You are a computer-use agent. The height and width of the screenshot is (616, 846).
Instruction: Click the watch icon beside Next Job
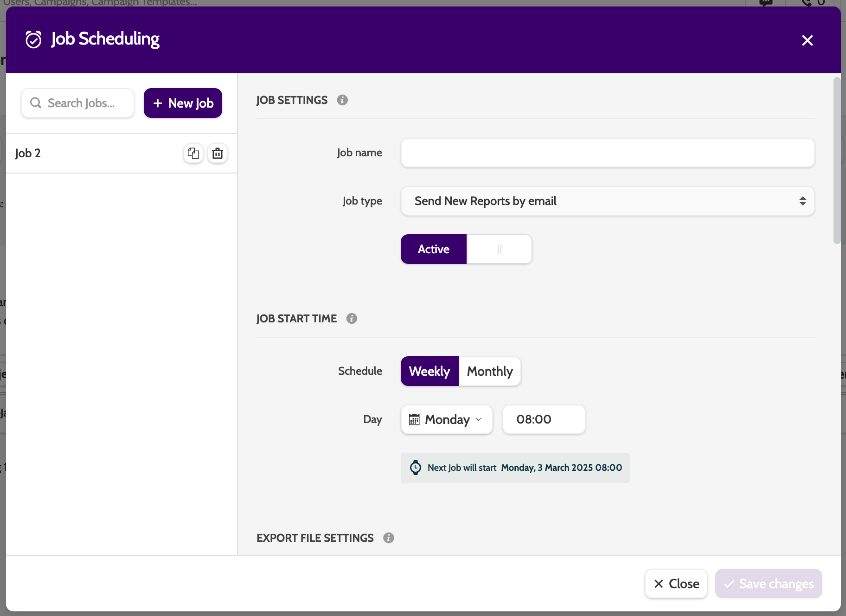point(416,468)
